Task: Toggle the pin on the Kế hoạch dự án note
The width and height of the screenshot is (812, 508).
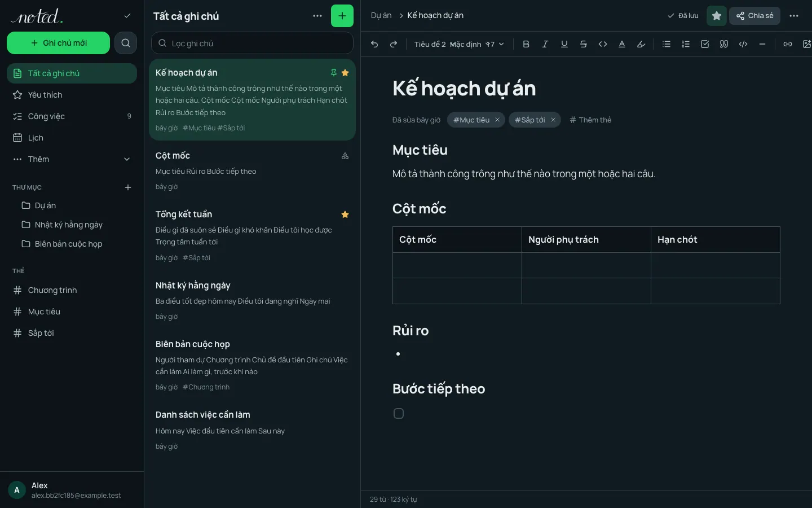Action: (334, 73)
